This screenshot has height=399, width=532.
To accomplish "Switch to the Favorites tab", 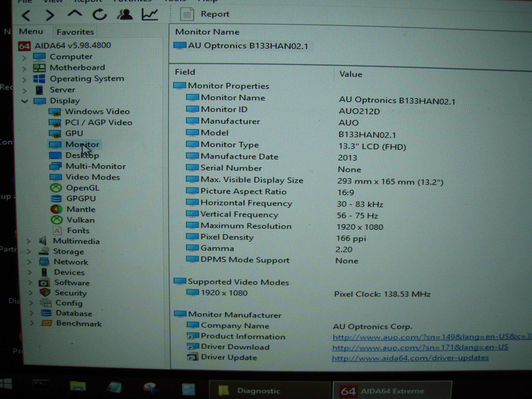I will click(75, 32).
